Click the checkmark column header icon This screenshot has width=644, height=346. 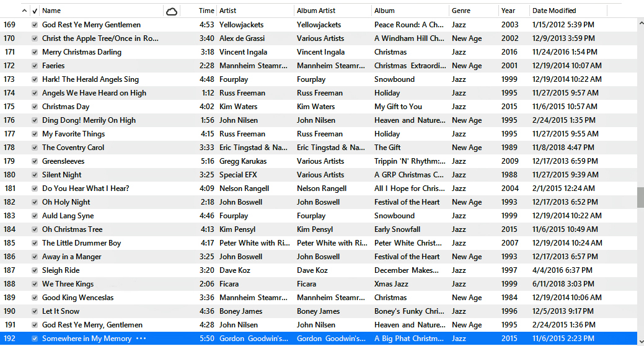[x=34, y=11]
